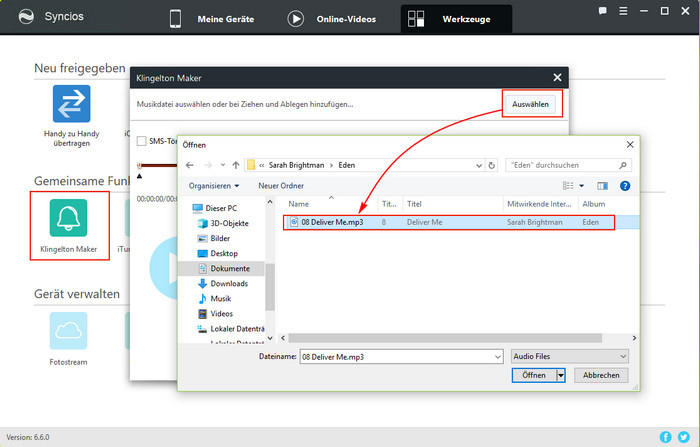The width and height of the screenshot is (700, 447).
Task: Expand the view options dropdown arrow
Action: (582, 186)
